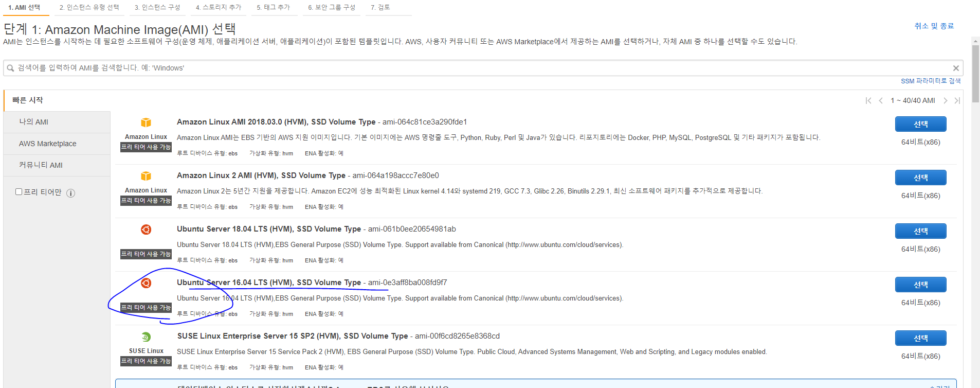
Task: Switch to step 5. 태그 추가
Action: (x=274, y=7)
